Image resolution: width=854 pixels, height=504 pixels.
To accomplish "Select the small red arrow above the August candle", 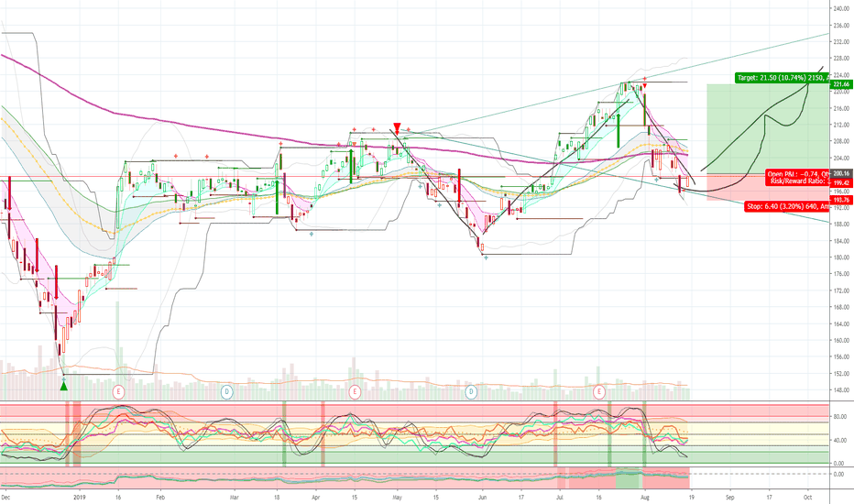I will click(x=645, y=86).
